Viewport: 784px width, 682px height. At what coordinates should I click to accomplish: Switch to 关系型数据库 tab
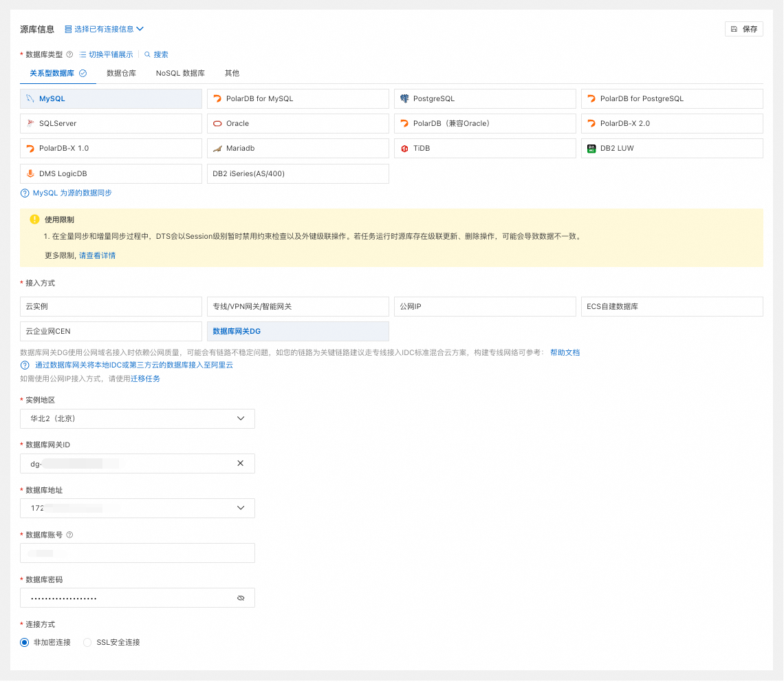point(58,73)
